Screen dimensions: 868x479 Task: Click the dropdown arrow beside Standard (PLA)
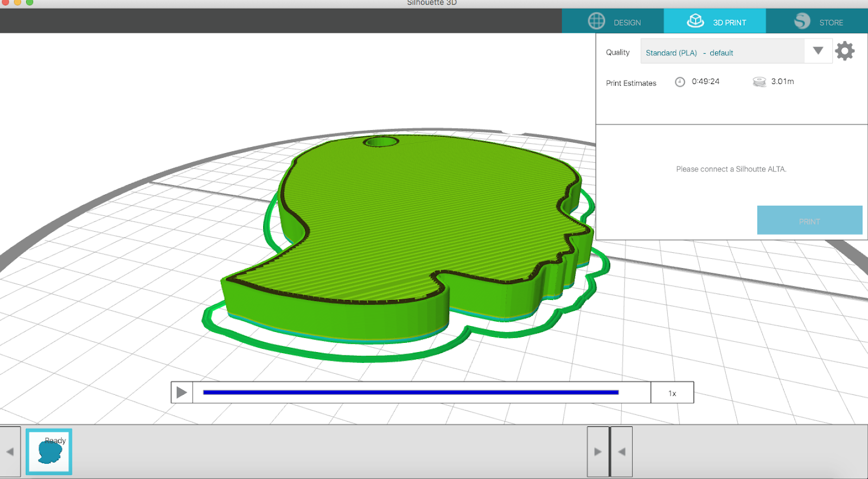coord(818,50)
